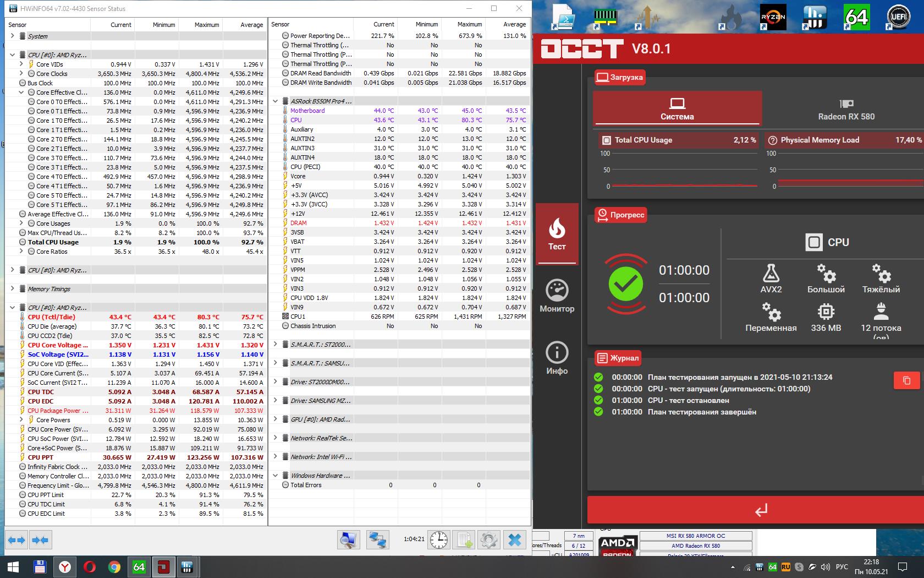Close sensors with the blue X icon

coord(515,540)
